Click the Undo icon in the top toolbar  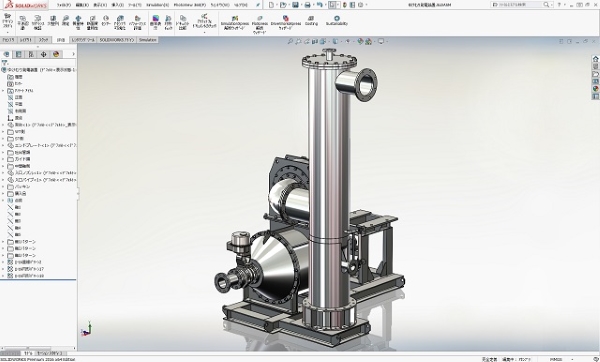[320, 5]
